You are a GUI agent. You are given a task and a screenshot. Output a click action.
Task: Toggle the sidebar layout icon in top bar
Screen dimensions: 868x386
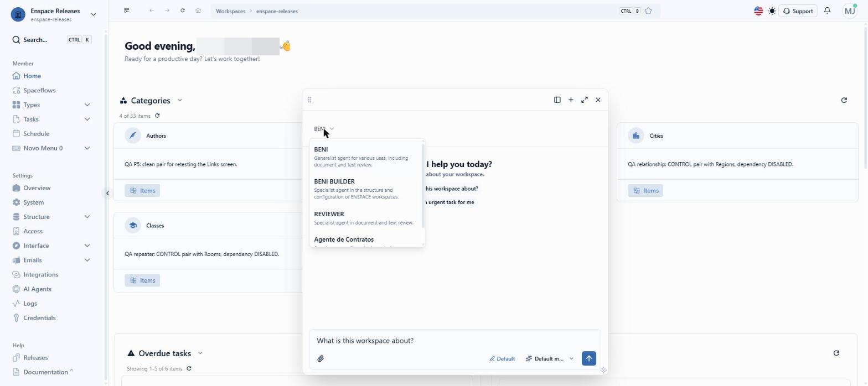[x=127, y=11]
